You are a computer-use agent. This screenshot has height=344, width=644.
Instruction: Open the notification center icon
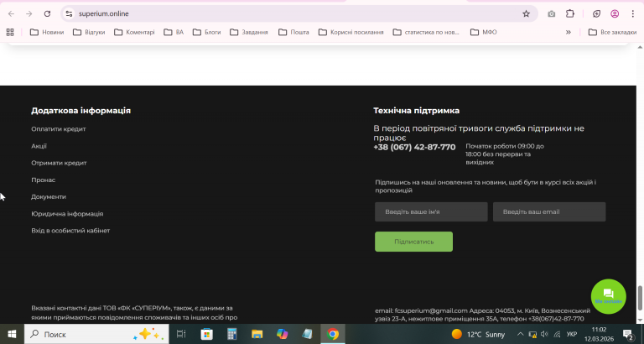pyautogui.click(x=627, y=334)
